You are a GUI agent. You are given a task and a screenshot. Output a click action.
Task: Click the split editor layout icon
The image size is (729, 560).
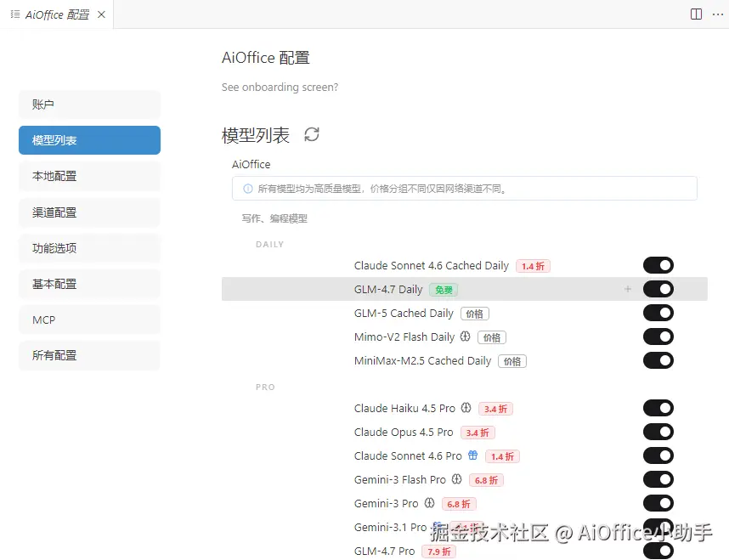[696, 14]
